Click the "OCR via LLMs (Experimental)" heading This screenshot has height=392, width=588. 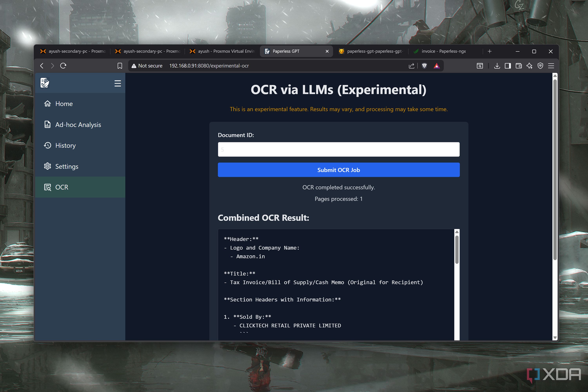pos(338,90)
